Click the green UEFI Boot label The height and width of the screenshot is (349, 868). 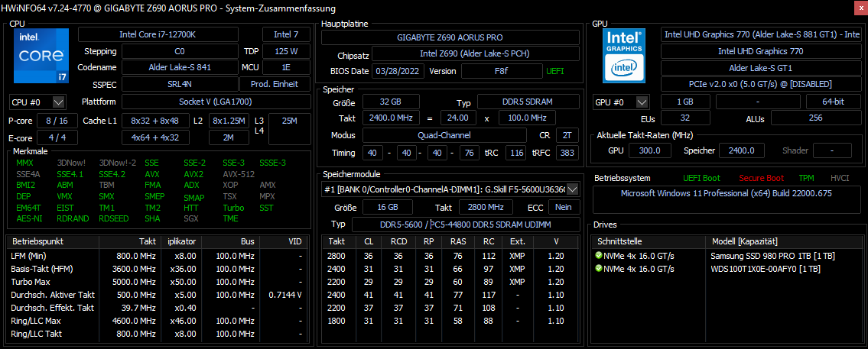[702, 178]
